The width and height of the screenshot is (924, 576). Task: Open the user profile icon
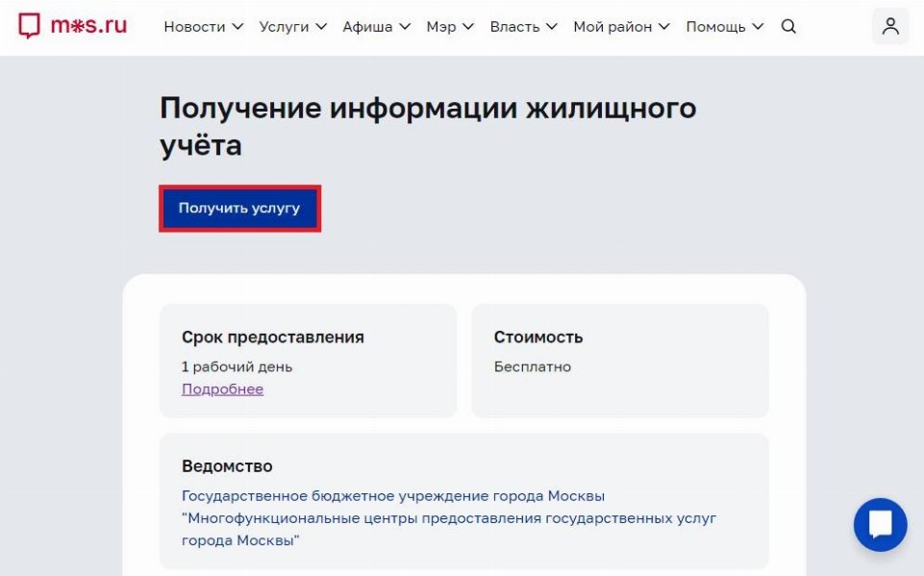[x=890, y=27]
